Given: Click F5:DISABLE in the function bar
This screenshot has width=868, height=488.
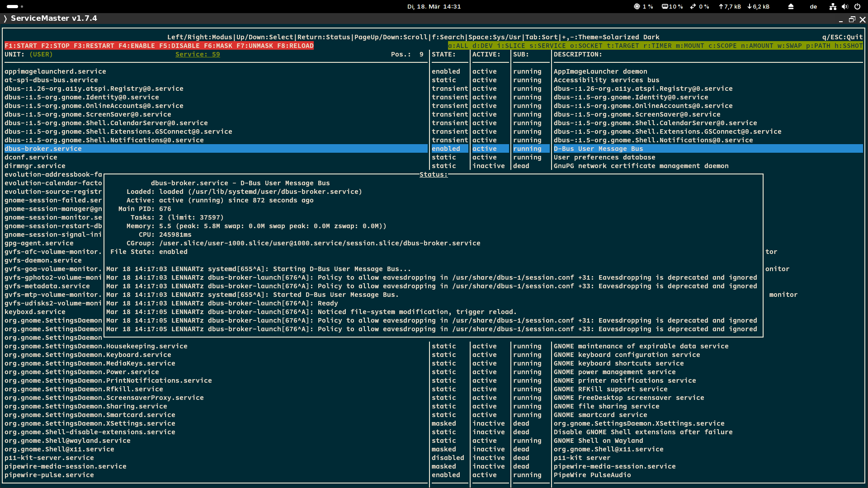Looking at the screenshot, I should click(x=179, y=46).
